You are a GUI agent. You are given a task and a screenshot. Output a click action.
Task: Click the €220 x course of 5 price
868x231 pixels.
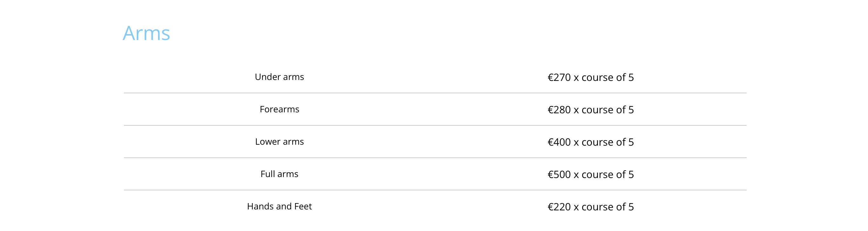click(x=591, y=207)
